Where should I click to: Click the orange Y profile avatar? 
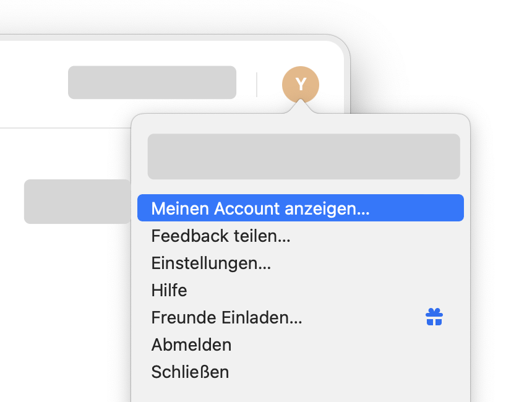pos(300,85)
